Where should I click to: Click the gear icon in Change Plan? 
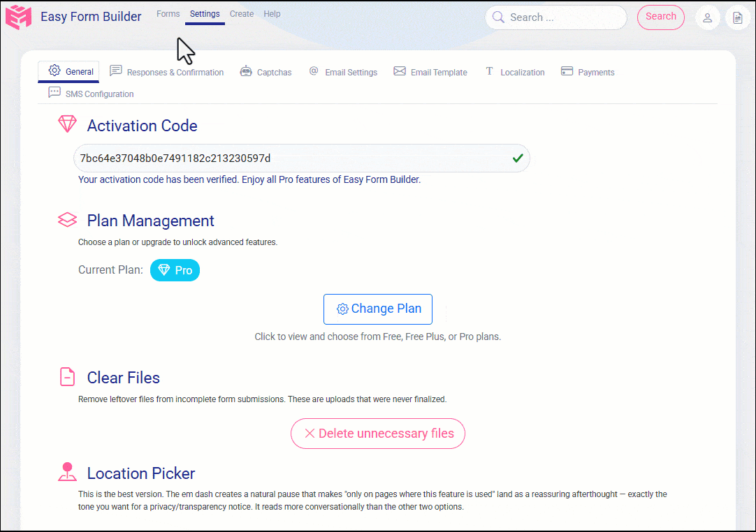pyautogui.click(x=342, y=309)
